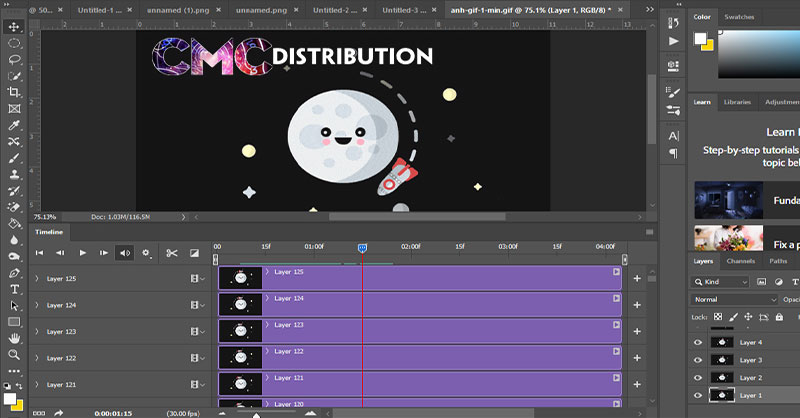Screen dimensions: 800x418
Task: Switch to the Swatches tab
Action: tap(739, 17)
